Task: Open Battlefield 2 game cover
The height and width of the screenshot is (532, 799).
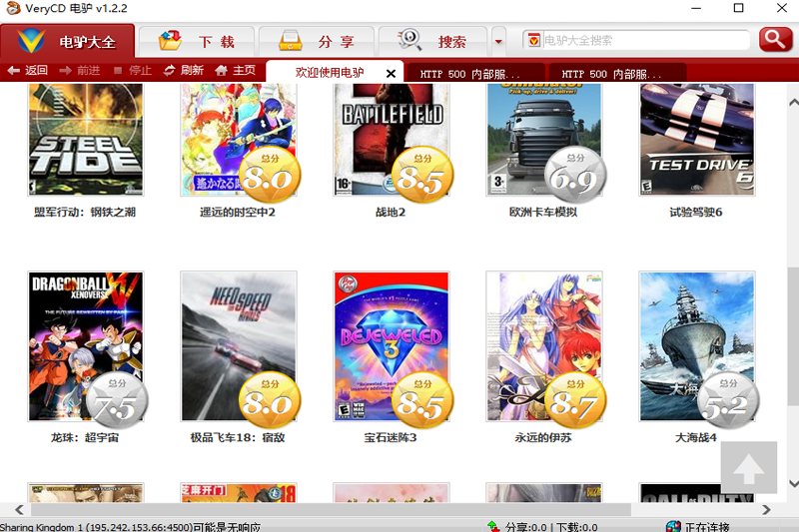Action: click(392, 140)
